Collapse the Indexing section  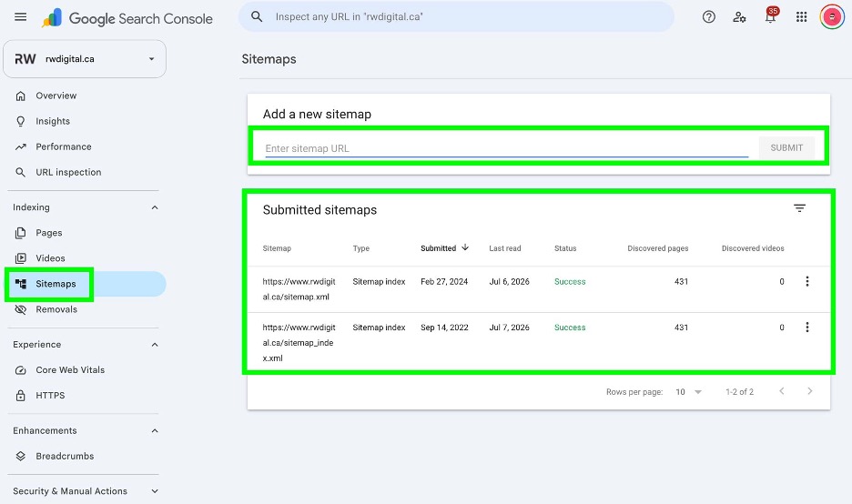click(155, 207)
